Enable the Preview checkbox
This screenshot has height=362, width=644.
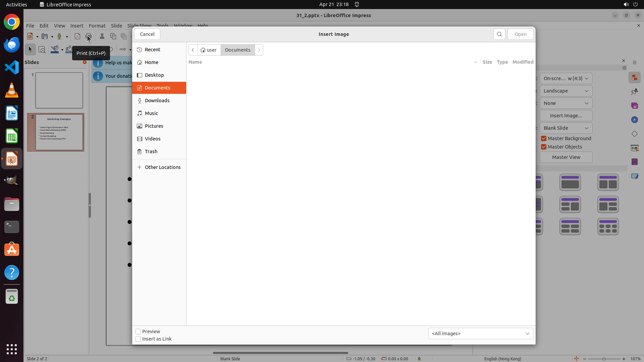coord(138,331)
